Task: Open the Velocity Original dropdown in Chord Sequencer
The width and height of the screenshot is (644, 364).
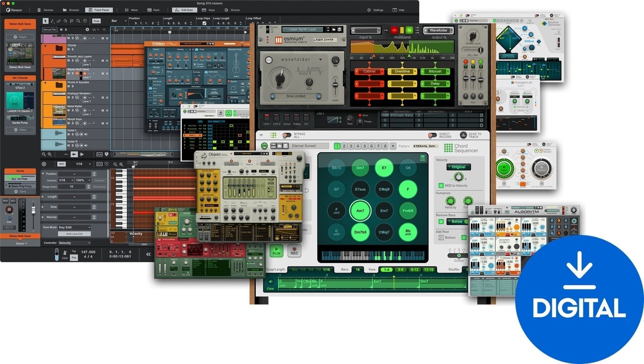Action: pos(458,167)
